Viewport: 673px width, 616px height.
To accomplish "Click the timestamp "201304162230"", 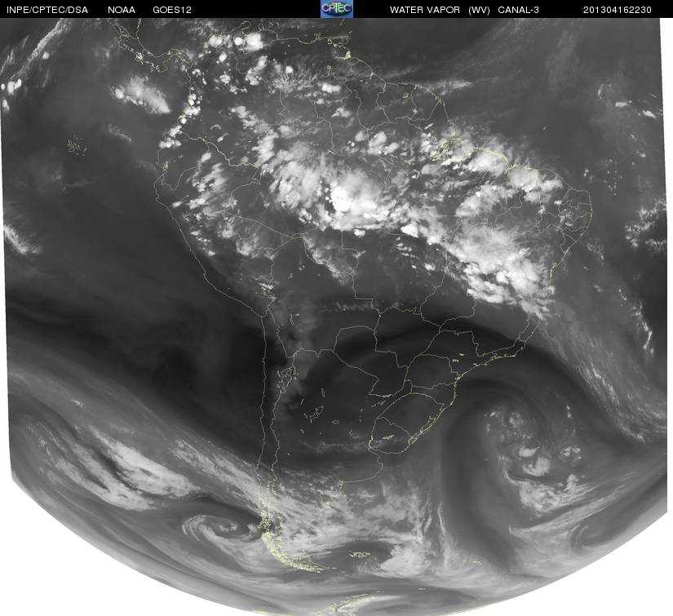I will tap(618, 10).
